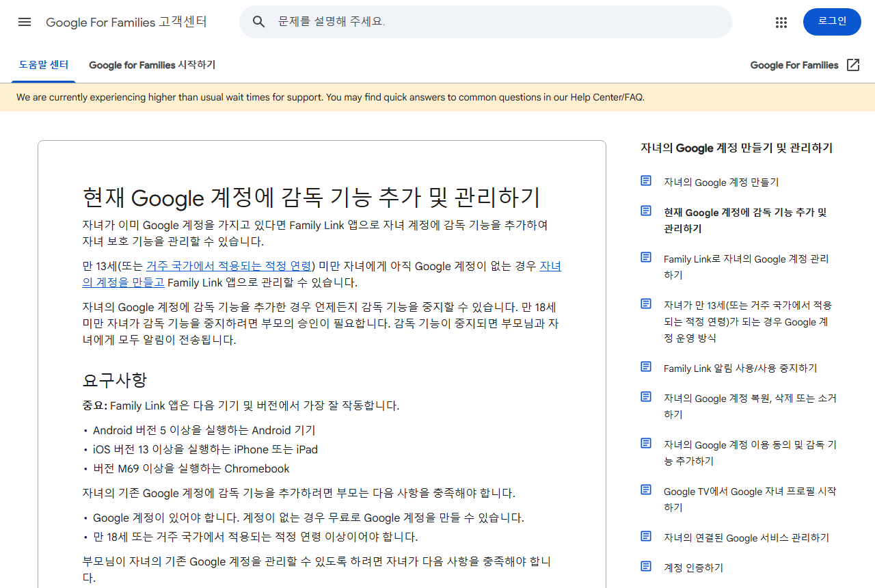Open sidebar link 현재 Google 계정에 감독 기능 추가 및 관리하기

[745, 220]
